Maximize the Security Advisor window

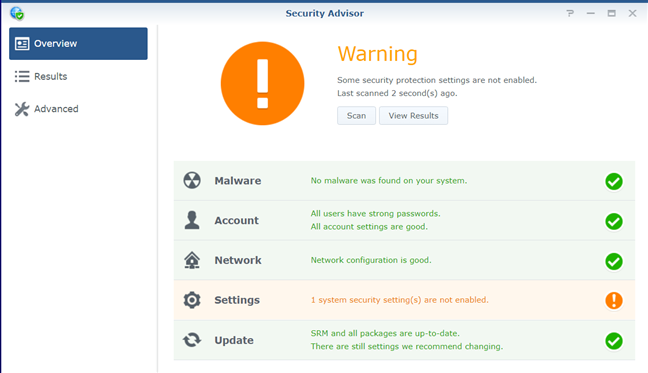pos(612,13)
